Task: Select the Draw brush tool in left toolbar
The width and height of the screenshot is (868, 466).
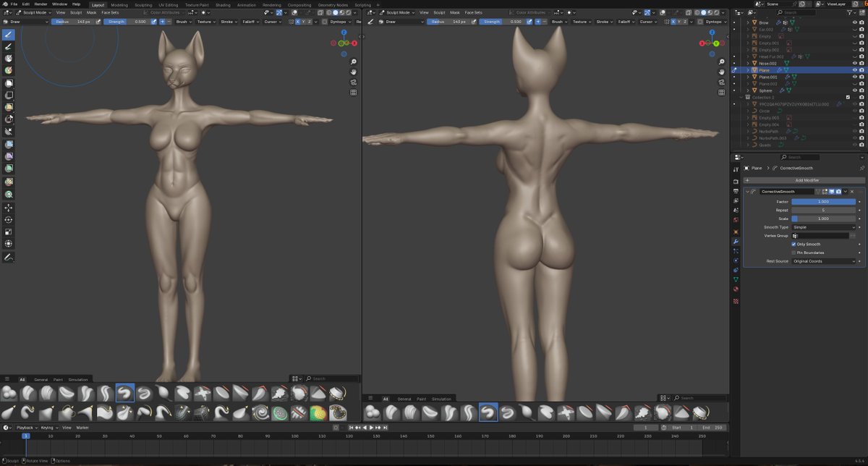Action: (x=9, y=34)
